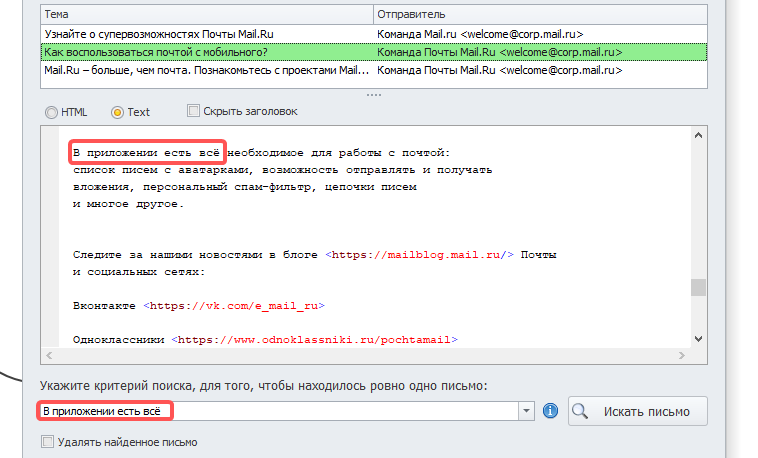This screenshot has width=758, height=458.
Task: Click the message preview scroll up arrow
Action: click(698, 135)
